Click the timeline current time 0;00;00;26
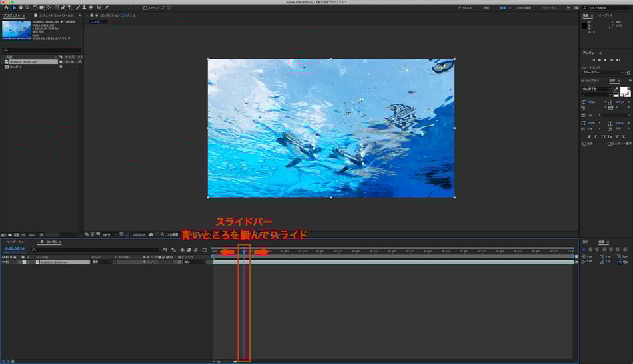Viewport: 633px width, 364px height. point(14,249)
